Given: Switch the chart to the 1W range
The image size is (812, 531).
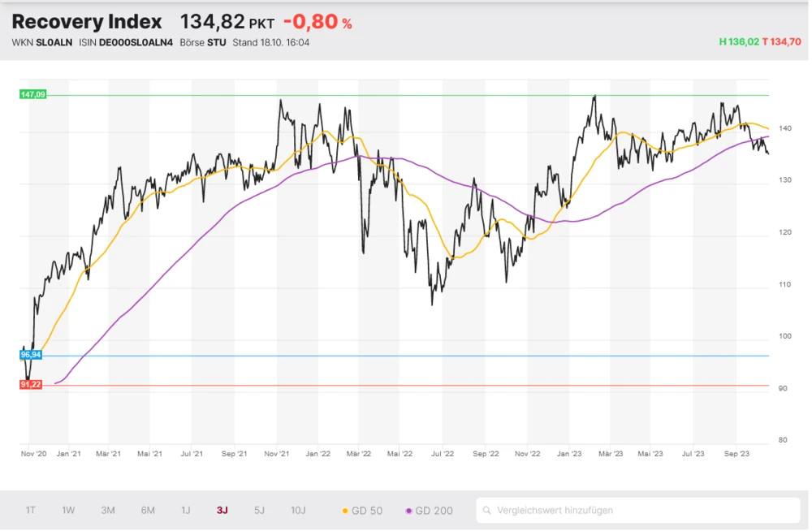Looking at the screenshot, I should tap(69, 511).
